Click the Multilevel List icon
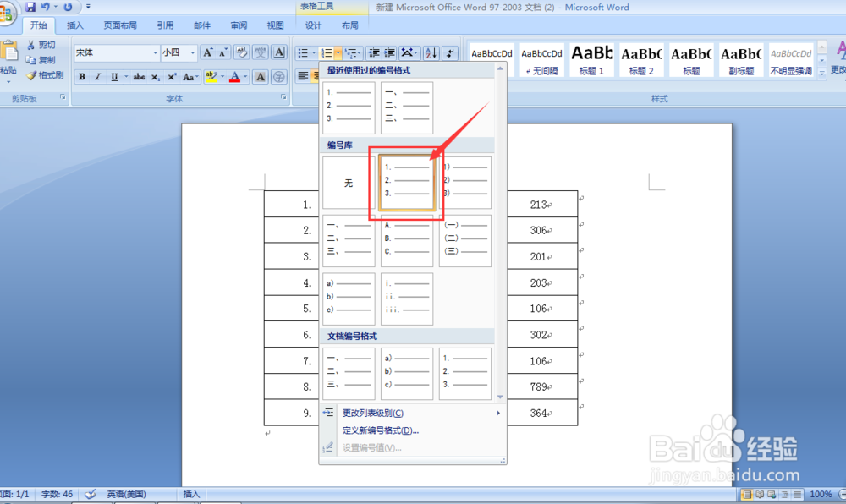The width and height of the screenshot is (846, 504). coord(351,52)
